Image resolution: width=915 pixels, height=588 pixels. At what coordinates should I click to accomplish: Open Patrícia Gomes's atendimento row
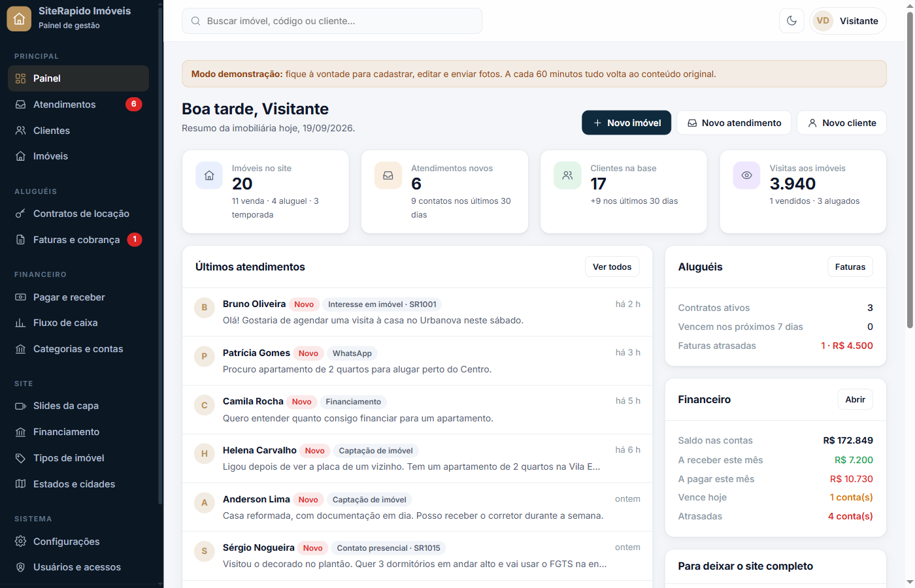417,361
